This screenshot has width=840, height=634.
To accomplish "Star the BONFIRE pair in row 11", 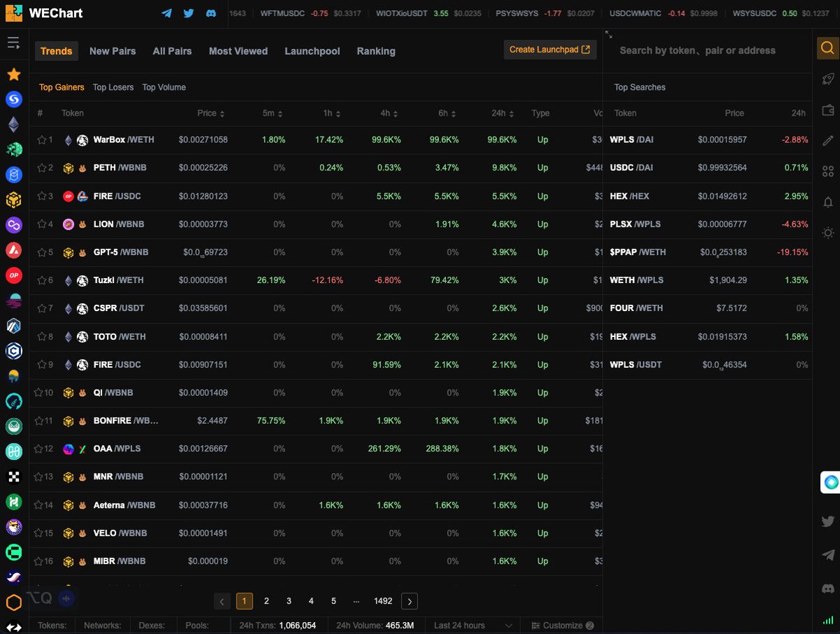I will [x=39, y=421].
